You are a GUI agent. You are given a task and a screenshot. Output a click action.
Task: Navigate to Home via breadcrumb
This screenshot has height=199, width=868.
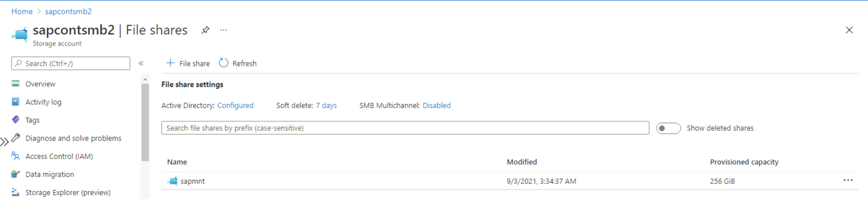(22, 11)
